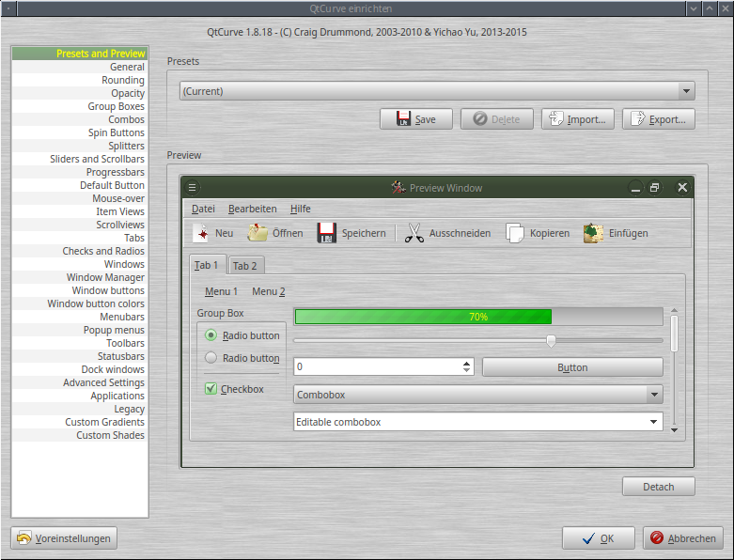Click the Editable combobox text field

(470, 422)
